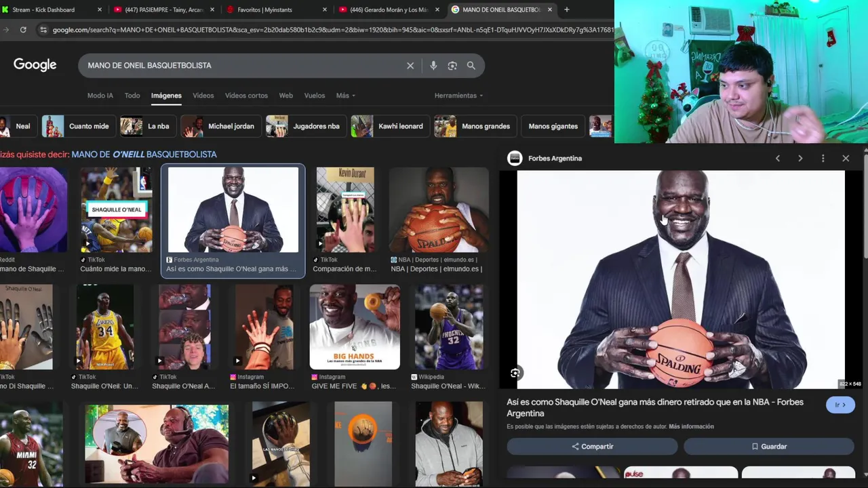This screenshot has height=488, width=868.
Task: Select the La nba filter chip
Action: 148,126
